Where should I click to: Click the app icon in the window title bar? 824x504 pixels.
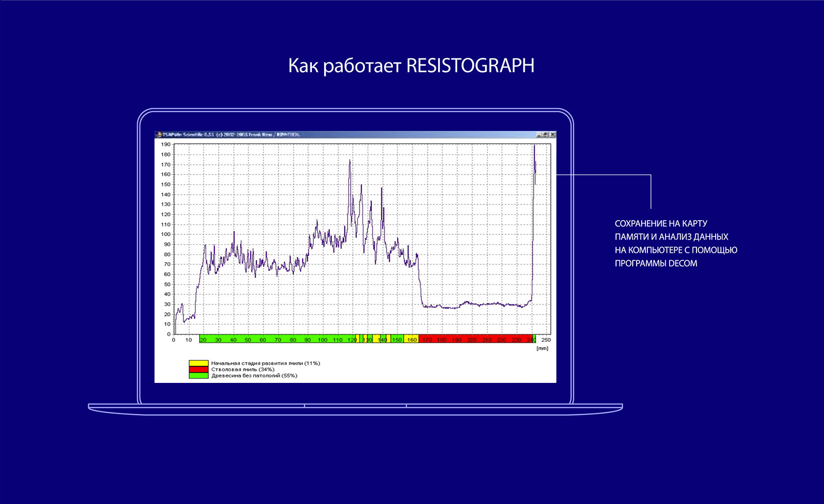[158, 134]
